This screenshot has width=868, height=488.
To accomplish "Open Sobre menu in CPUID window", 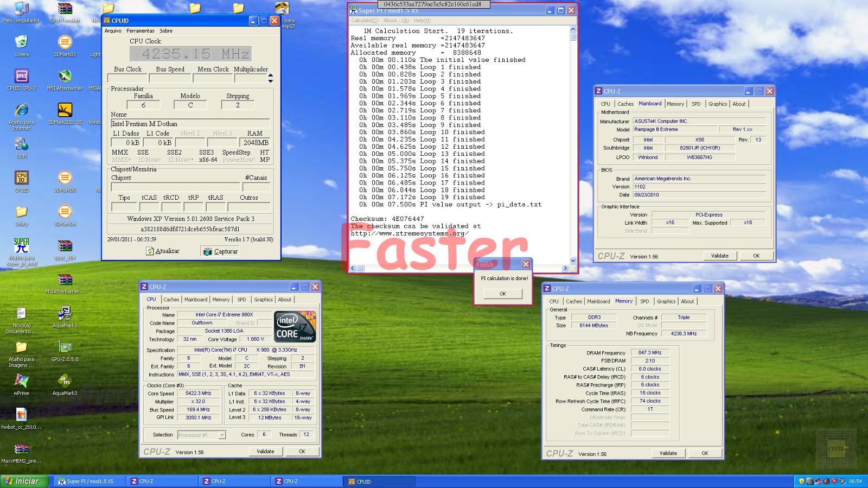I will click(x=166, y=31).
